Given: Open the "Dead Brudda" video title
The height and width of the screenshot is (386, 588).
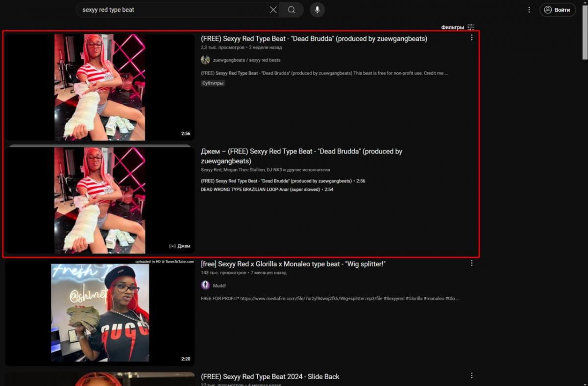Looking at the screenshot, I should (x=314, y=39).
